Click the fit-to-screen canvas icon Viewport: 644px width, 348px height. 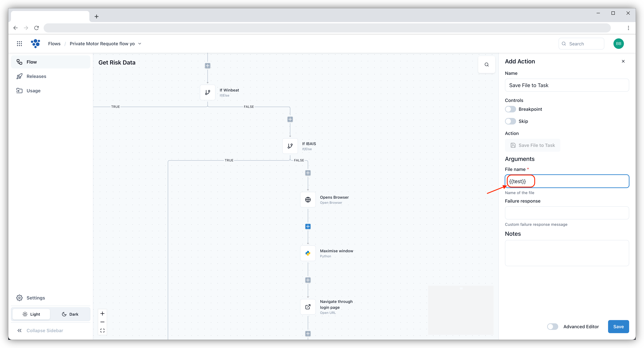102,331
